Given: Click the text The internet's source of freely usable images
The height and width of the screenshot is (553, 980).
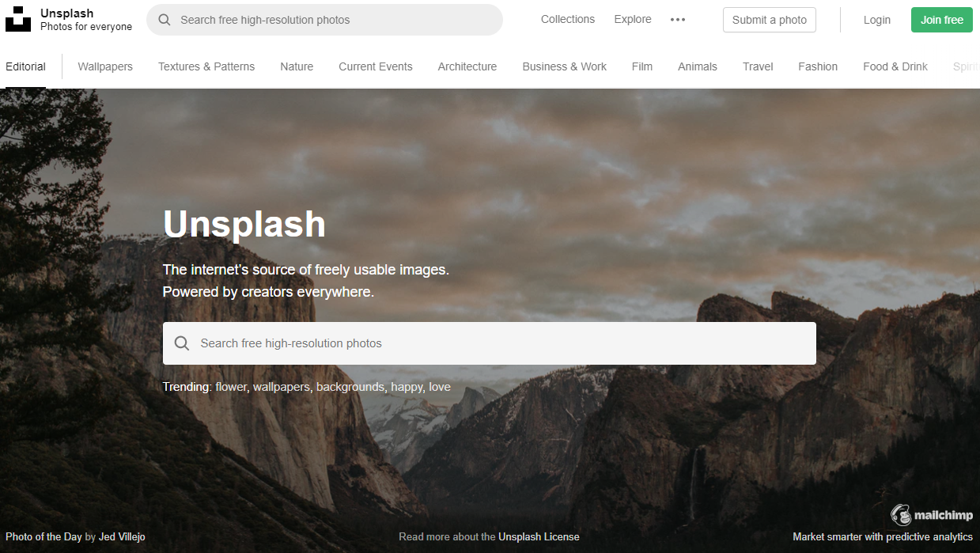Looking at the screenshot, I should click(x=306, y=270).
